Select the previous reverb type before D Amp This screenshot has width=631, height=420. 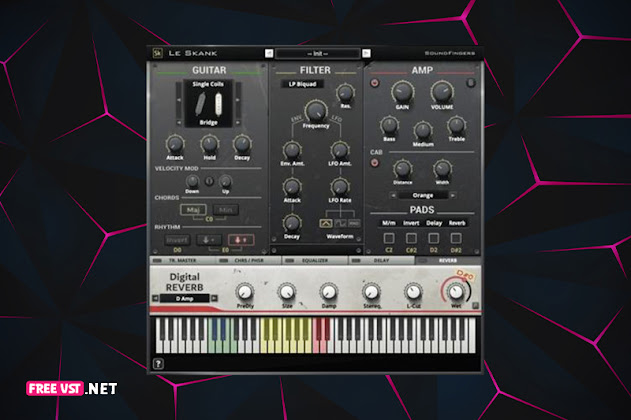[x=155, y=299]
